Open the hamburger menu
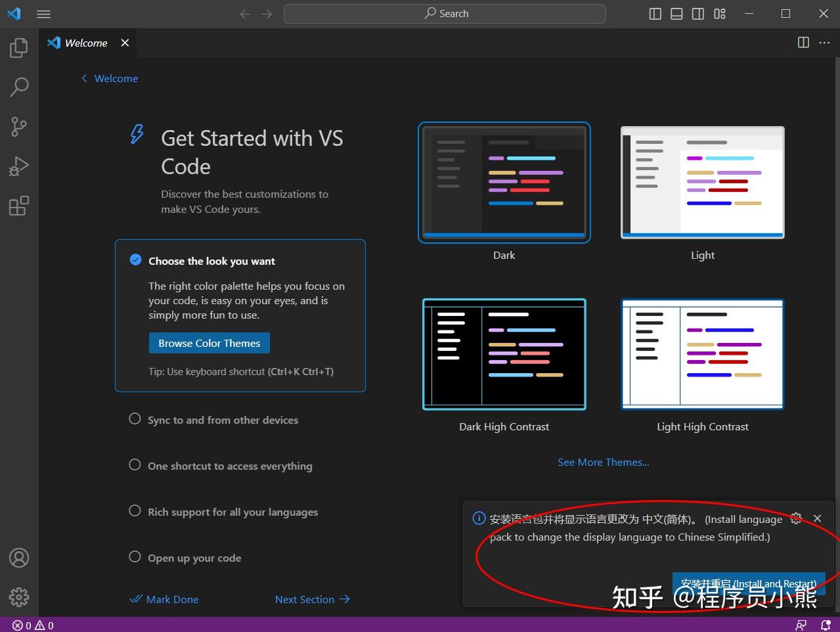This screenshot has width=840, height=632. pos(43,14)
